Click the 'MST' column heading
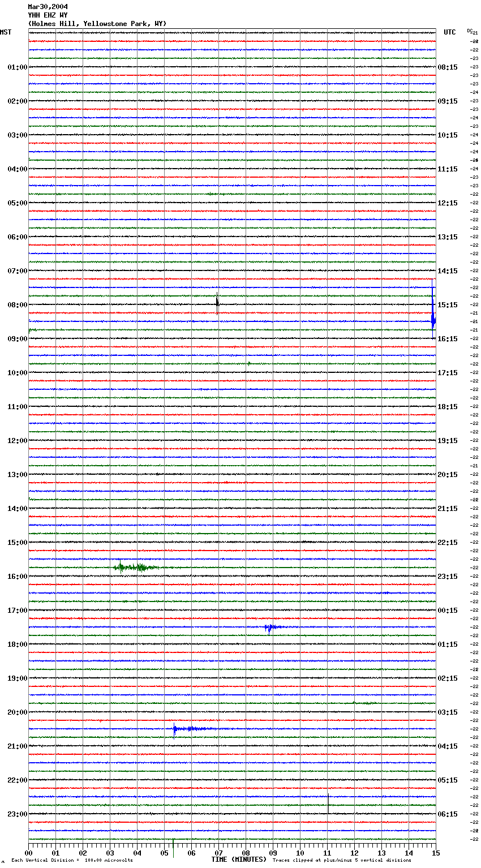This screenshot has height=868, width=481. click(x=6, y=32)
